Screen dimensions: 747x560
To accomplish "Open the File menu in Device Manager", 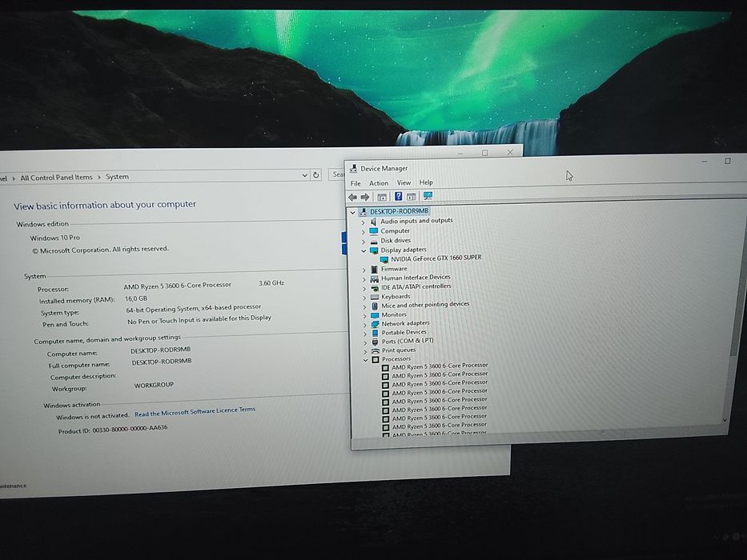I will (x=355, y=183).
